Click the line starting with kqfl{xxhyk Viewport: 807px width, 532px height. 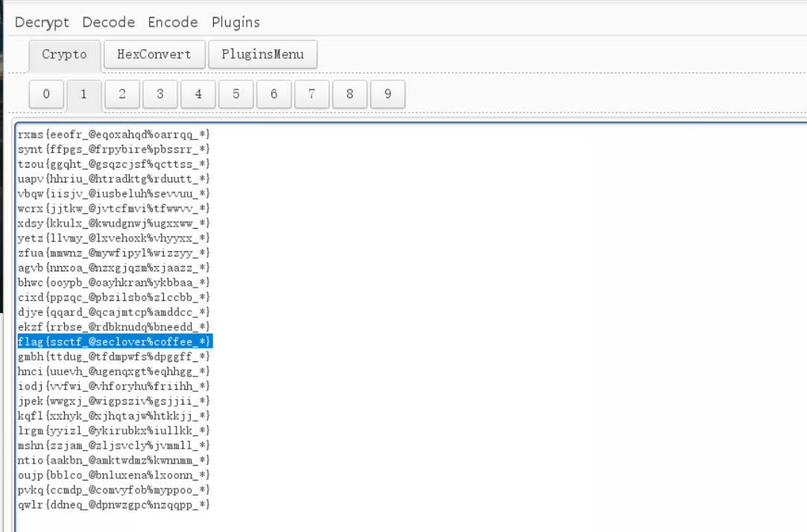pyautogui.click(x=114, y=416)
